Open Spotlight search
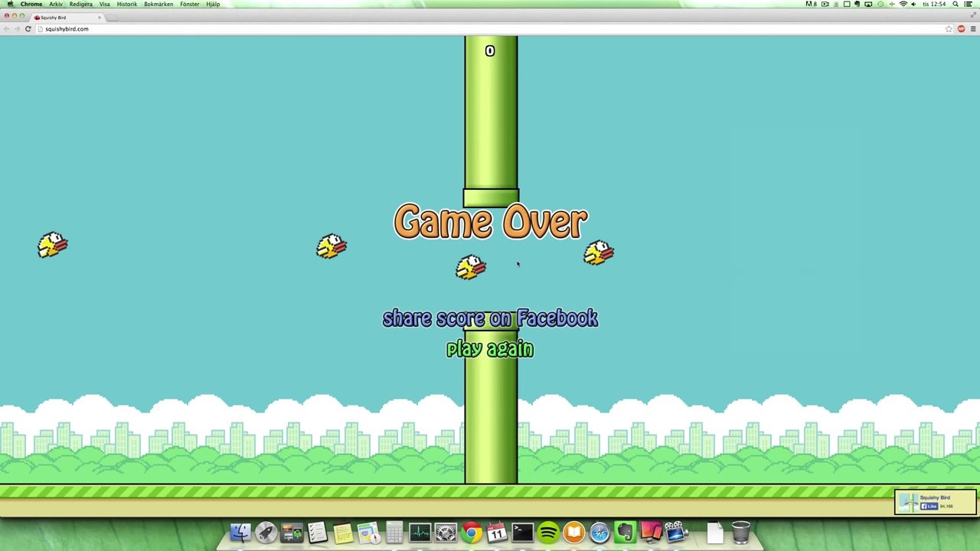 click(955, 4)
